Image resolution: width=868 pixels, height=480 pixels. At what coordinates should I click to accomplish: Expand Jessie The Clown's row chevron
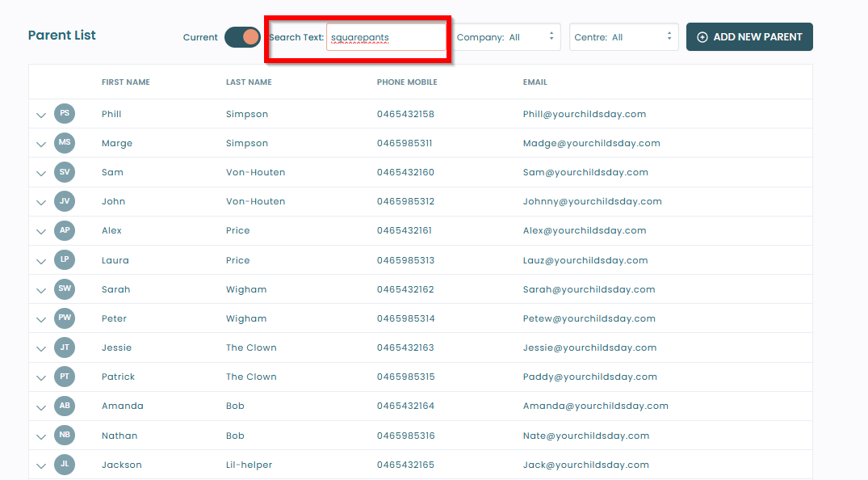tap(41, 348)
